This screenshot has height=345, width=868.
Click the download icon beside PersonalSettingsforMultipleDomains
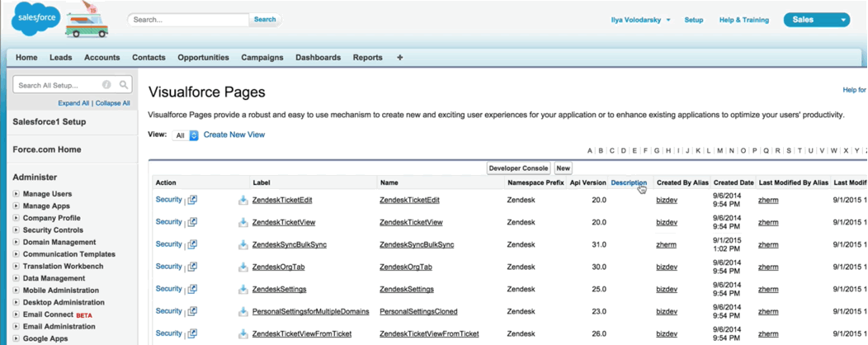(243, 311)
